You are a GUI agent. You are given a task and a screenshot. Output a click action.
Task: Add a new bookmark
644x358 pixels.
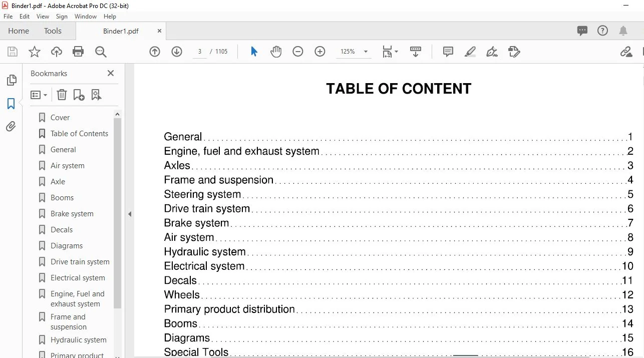coord(79,95)
